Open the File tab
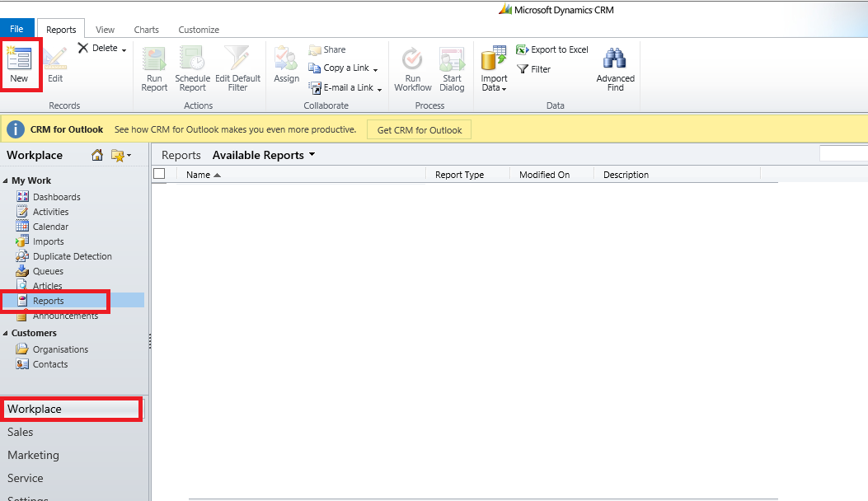This screenshot has height=501, width=868. tap(16, 29)
